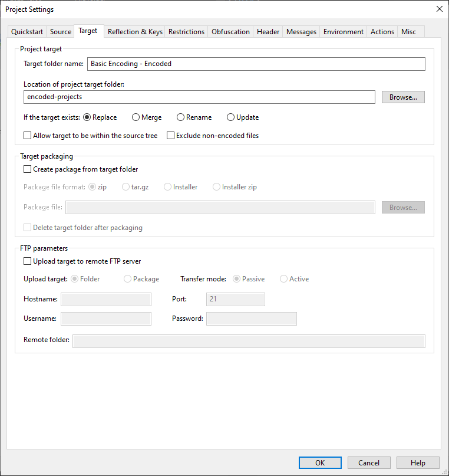Open Help for project settings
Image resolution: width=449 pixels, height=476 pixels.
[418, 462]
